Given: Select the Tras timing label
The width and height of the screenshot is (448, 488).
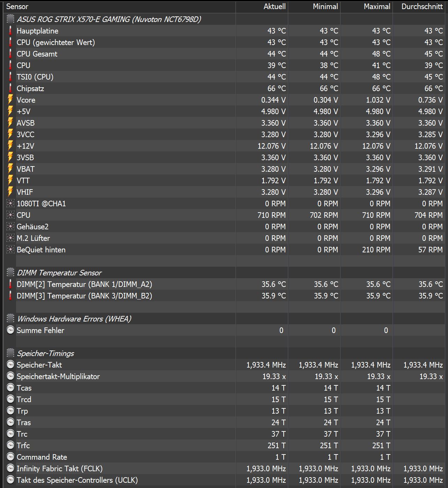Looking at the screenshot, I should pos(24,422).
